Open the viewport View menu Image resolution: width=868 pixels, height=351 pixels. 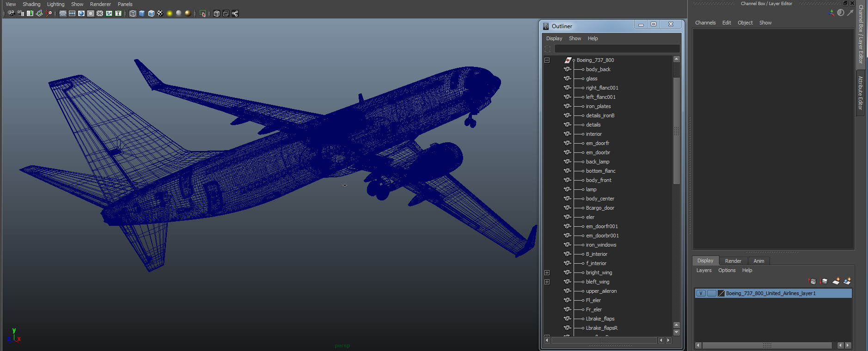click(11, 4)
